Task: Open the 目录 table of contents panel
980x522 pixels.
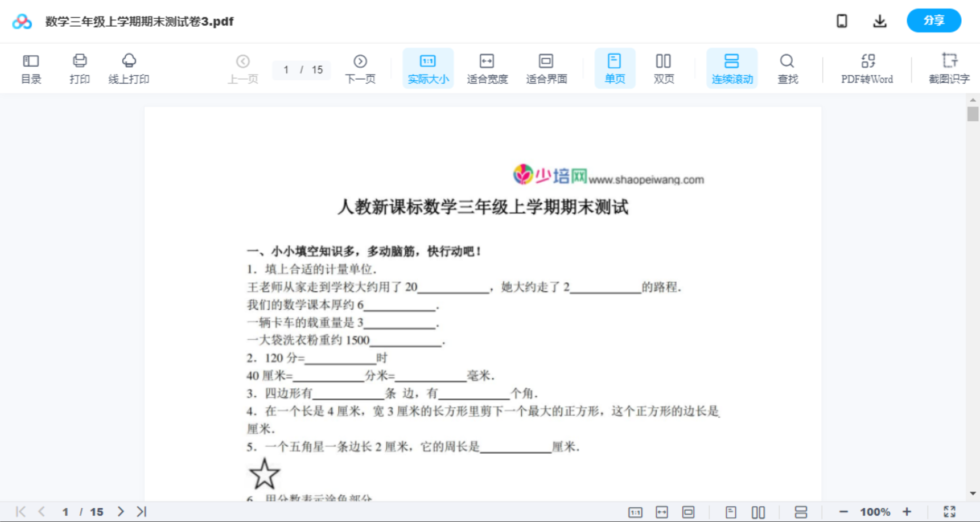Action: (31, 68)
